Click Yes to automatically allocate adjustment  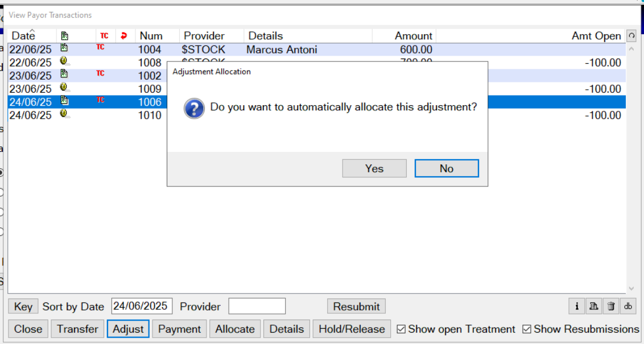[x=374, y=168]
